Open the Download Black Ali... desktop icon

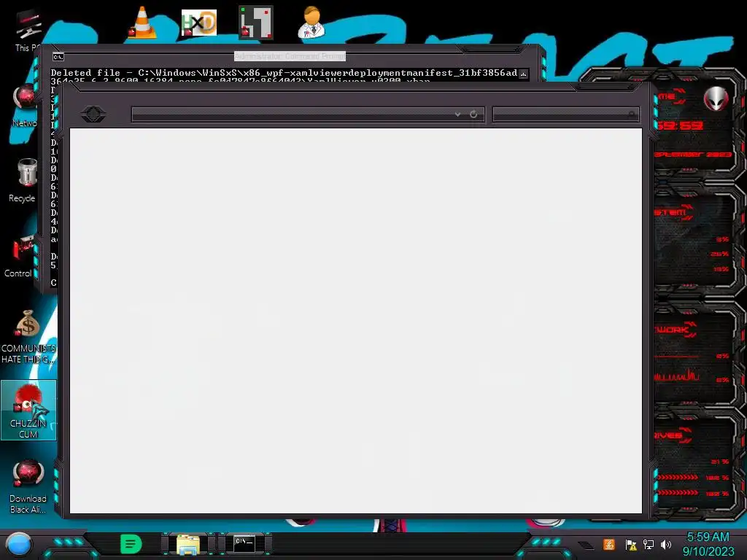click(28, 486)
